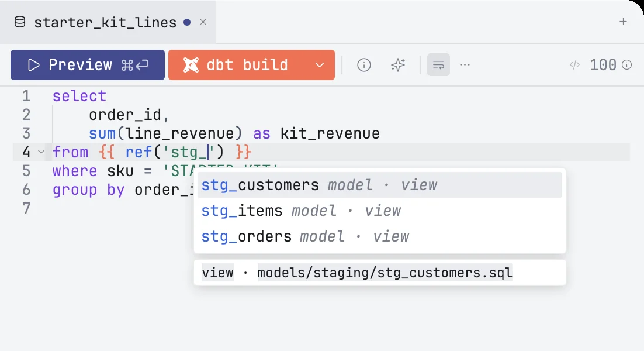The image size is (644, 351).
Task: Click the AI sparkle assistant icon
Action: [398, 65]
